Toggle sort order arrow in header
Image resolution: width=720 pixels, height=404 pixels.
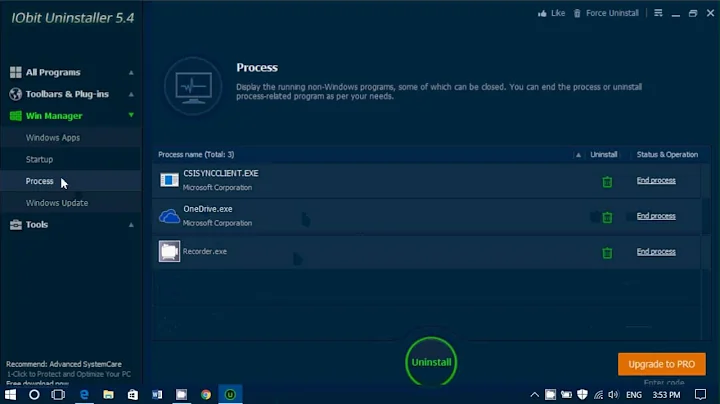(578, 155)
